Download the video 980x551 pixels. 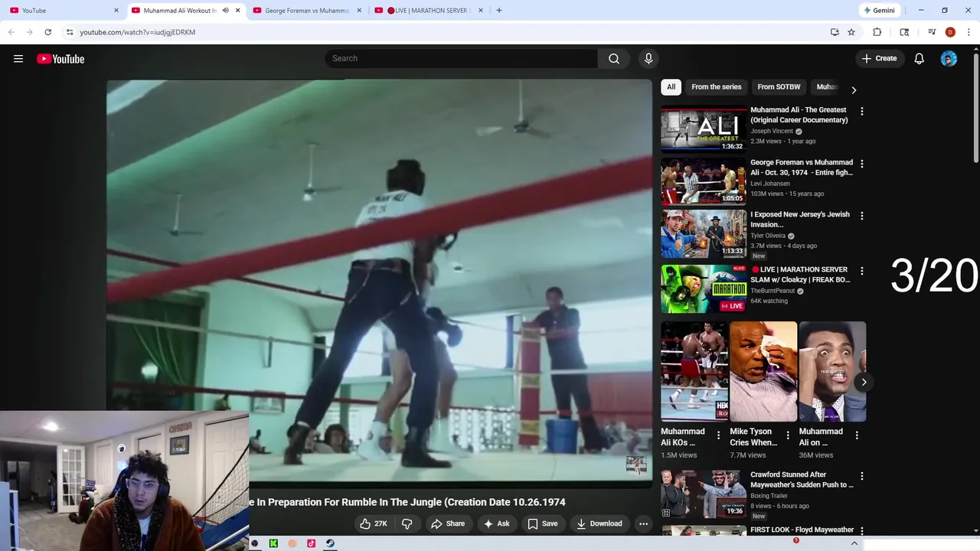point(599,523)
